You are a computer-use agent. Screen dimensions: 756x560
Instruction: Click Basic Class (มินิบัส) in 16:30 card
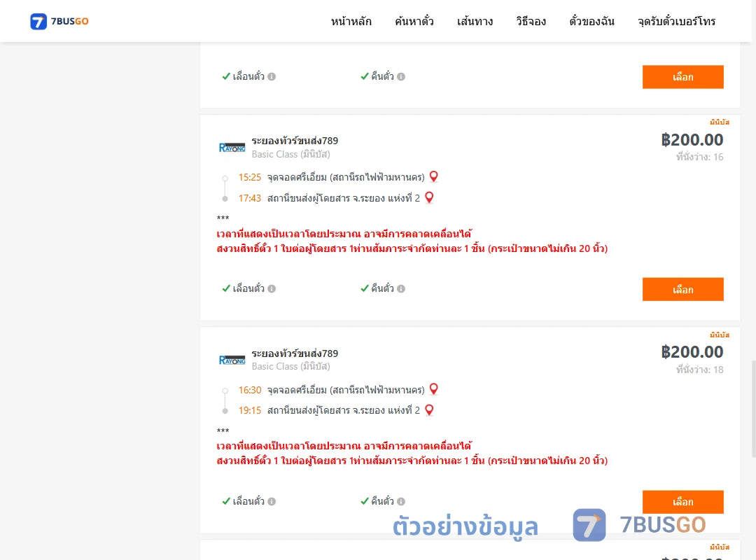[x=290, y=367]
